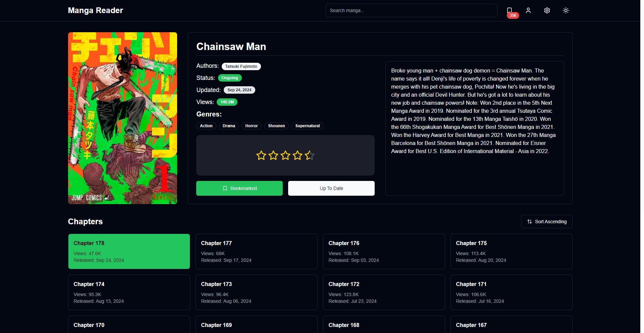Click the Up To Date button

[331, 188]
